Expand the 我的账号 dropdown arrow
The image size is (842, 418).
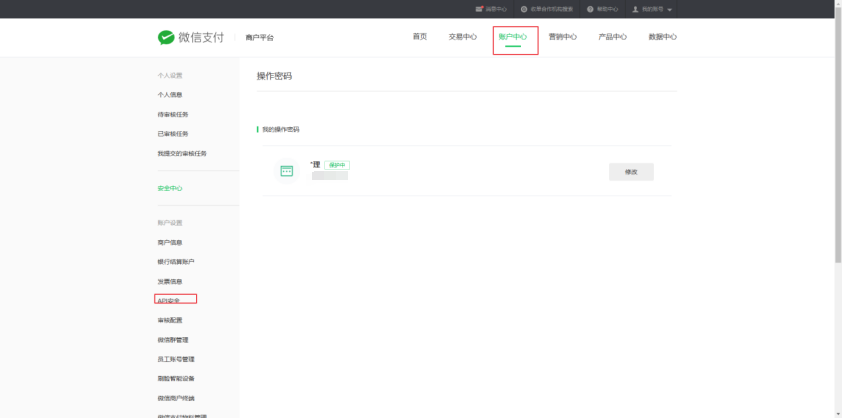pyautogui.click(x=669, y=10)
